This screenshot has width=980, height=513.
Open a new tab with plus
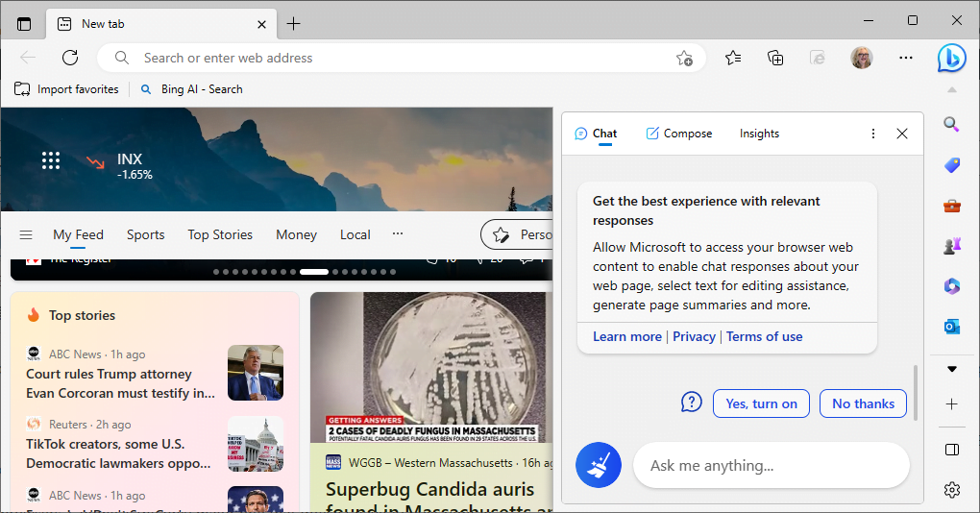click(293, 24)
